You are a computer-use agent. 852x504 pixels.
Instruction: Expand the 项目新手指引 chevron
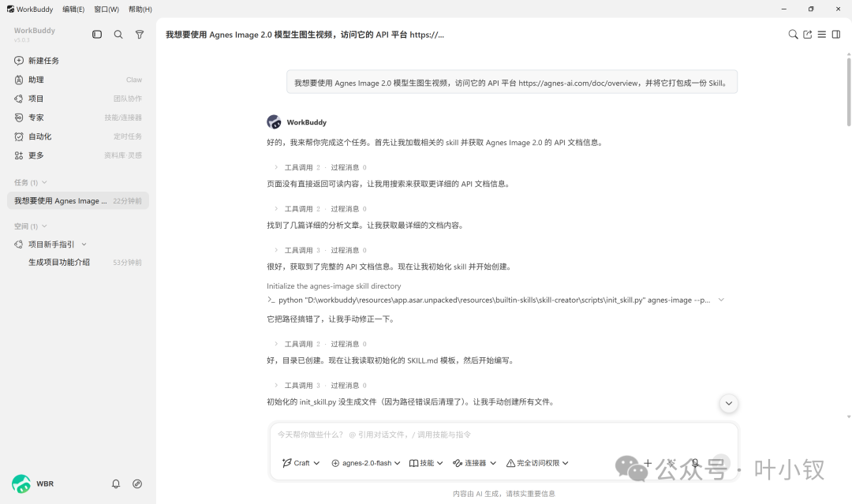84,245
